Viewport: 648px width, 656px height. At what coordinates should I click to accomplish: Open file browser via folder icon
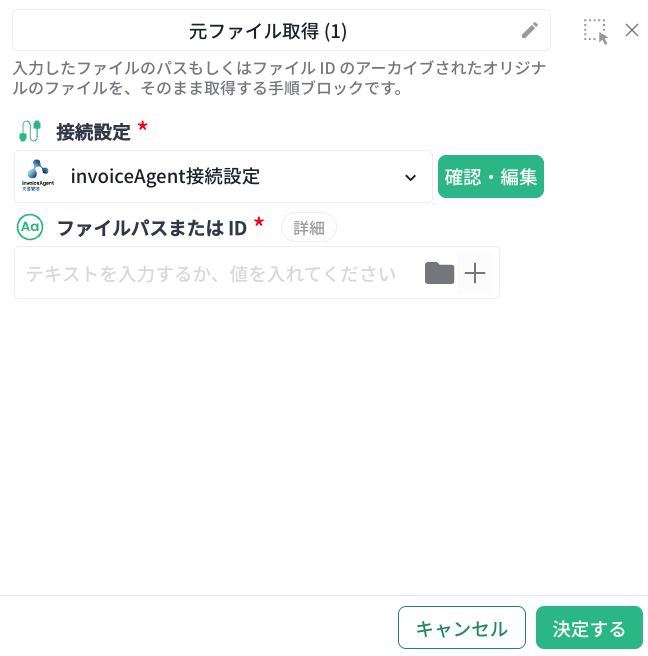click(439, 273)
